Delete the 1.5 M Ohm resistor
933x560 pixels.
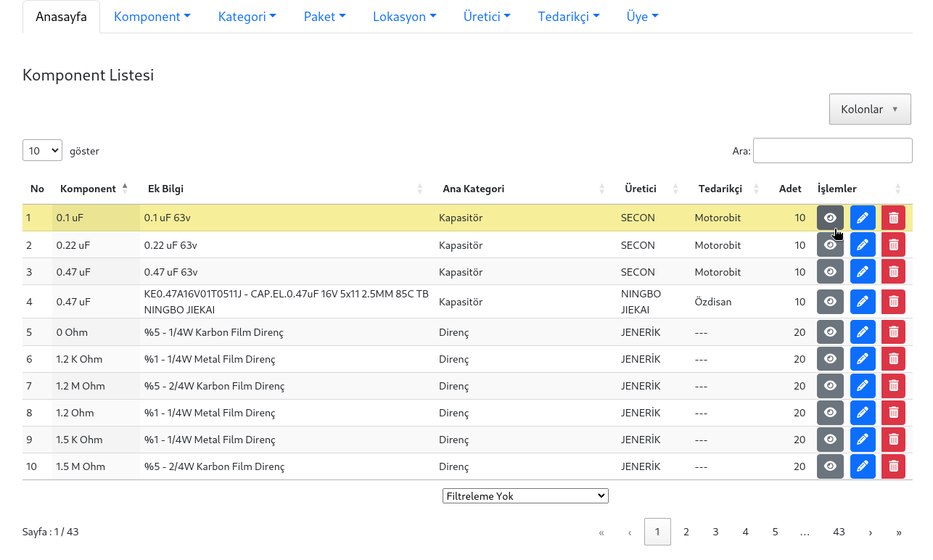pyautogui.click(x=893, y=466)
